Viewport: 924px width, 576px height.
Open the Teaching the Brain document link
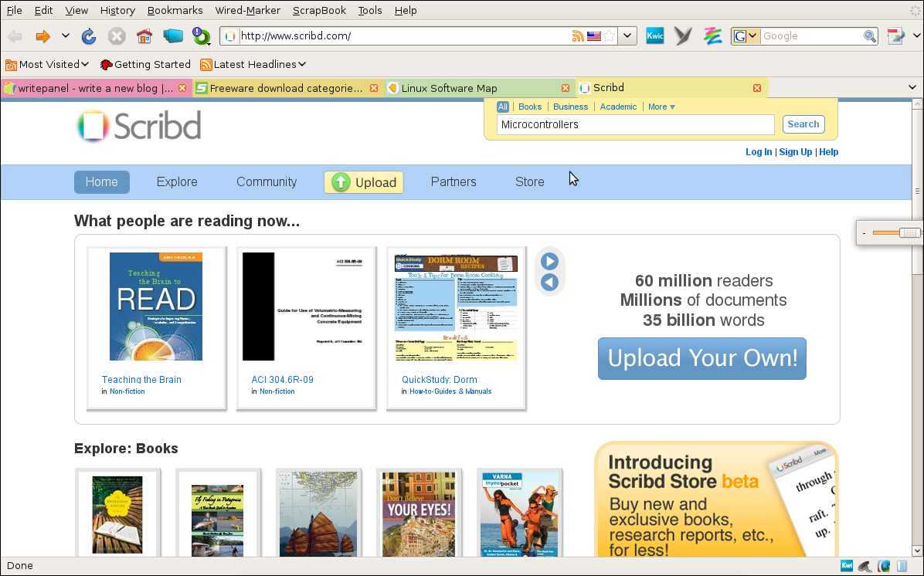click(141, 380)
